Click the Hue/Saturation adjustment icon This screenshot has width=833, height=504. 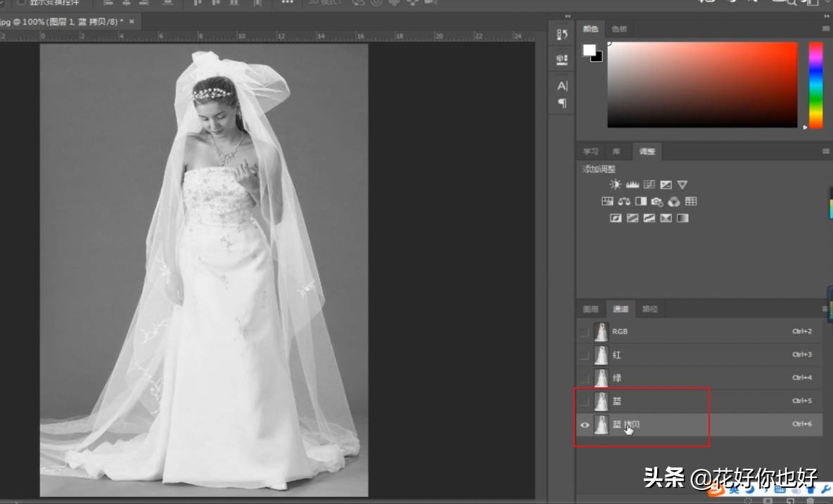click(609, 202)
